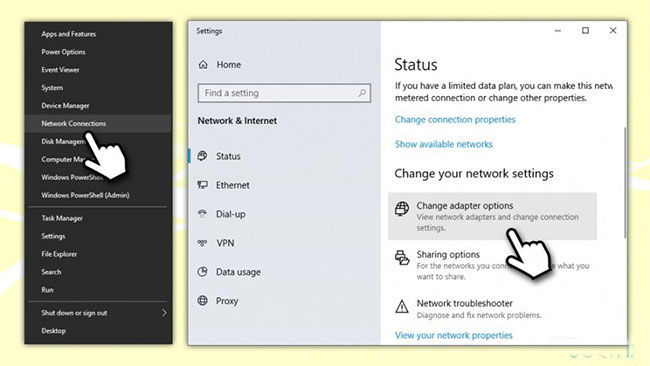Expand the Shut down or sign out submenu
The height and width of the screenshot is (366, 650).
point(164,313)
